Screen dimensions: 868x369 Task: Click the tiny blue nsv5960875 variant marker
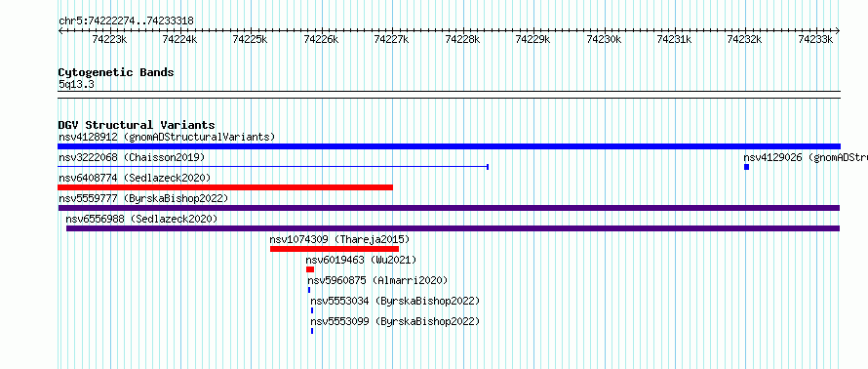309,290
